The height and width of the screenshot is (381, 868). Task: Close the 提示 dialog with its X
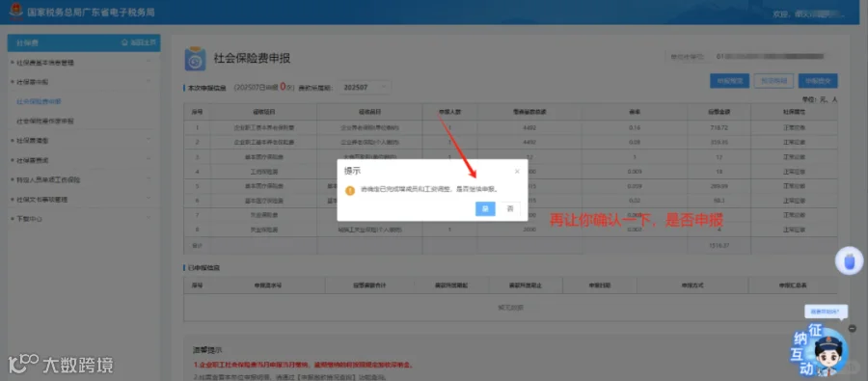point(517,172)
